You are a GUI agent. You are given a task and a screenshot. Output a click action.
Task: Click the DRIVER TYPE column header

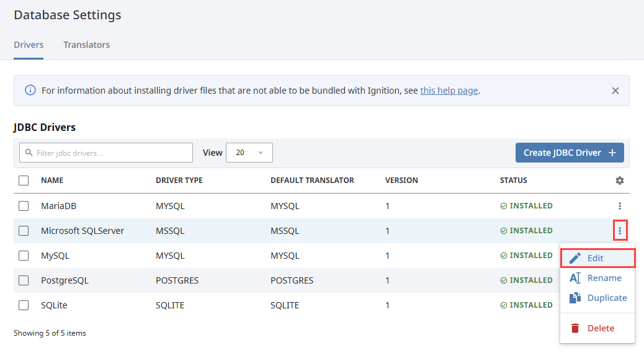click(179, 181)
